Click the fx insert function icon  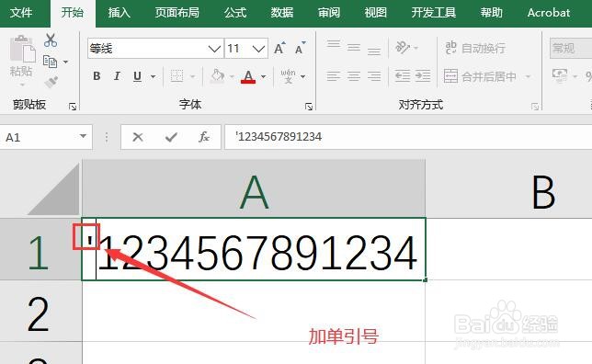[x=204, y=137]
